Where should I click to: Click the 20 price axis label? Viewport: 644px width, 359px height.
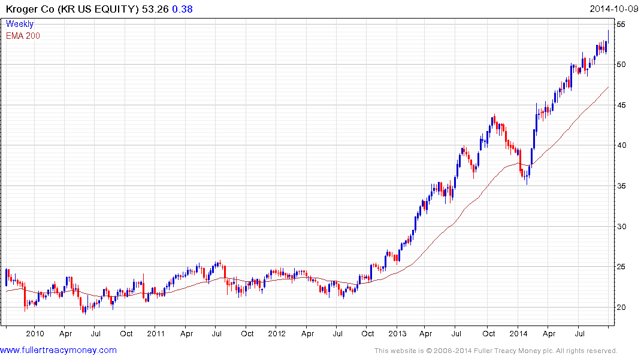[621, 308]
